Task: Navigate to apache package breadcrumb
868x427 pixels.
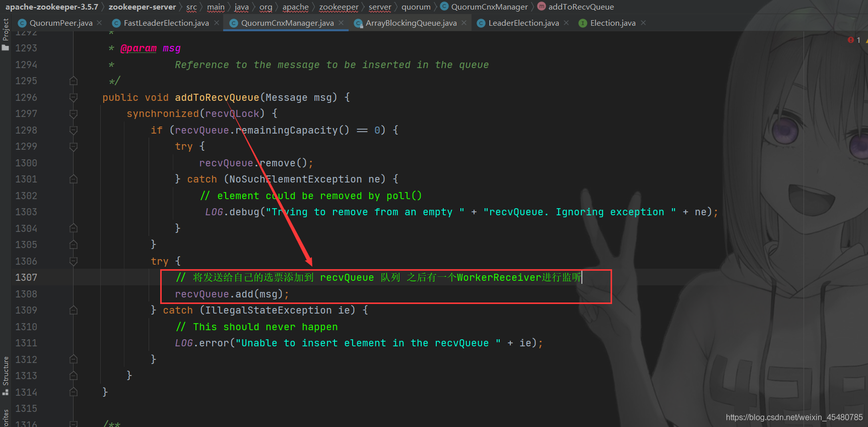Action: 295,7
